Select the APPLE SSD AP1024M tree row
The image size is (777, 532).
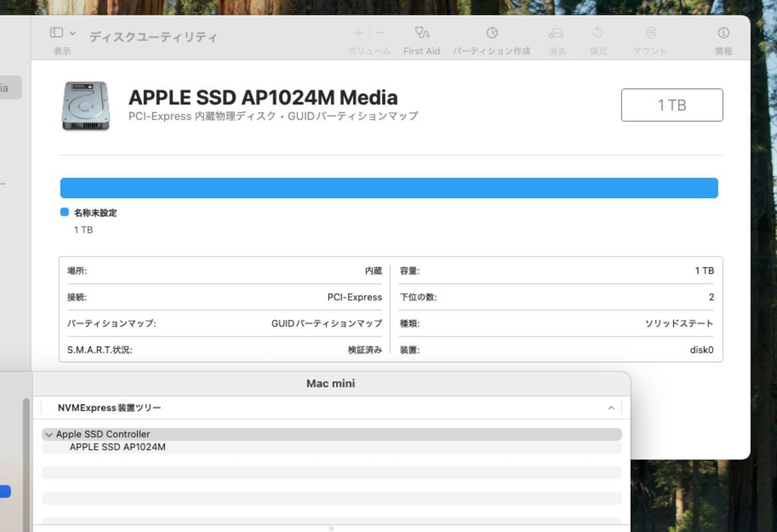pyautogui.click(x=118, y=447)
